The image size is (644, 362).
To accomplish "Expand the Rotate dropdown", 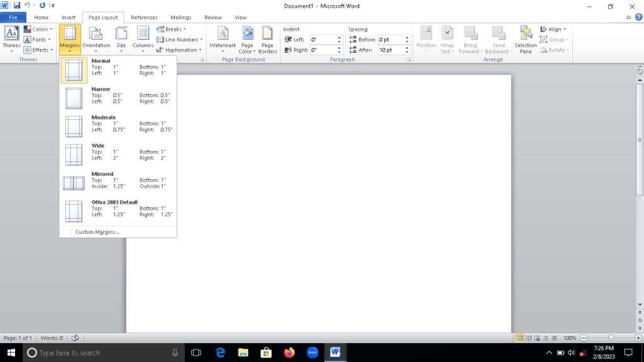I will pos(555,50).
